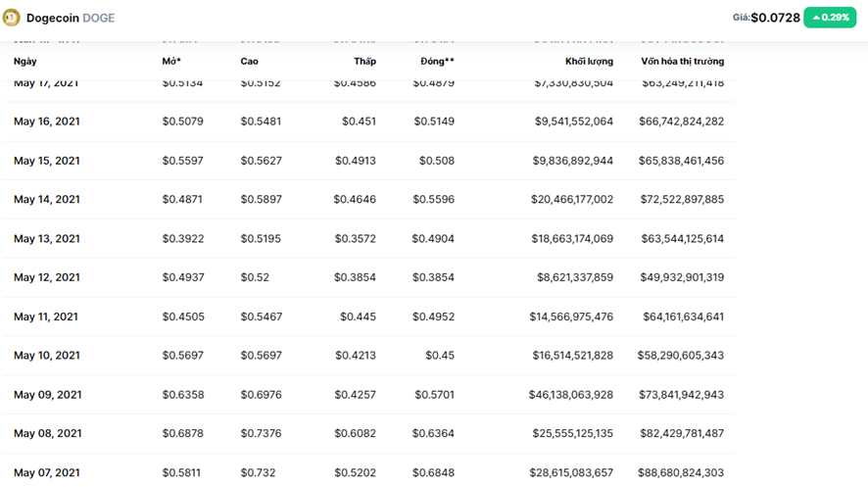Select the Cao column header
The width and height of the screenshot is (868, 487).
coord(250,62)
